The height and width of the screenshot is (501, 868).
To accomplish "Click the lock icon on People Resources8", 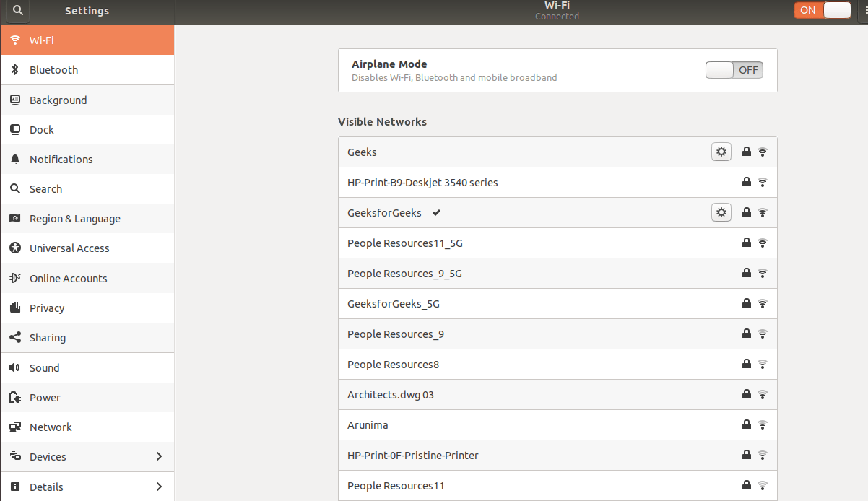I will [746, 364].
